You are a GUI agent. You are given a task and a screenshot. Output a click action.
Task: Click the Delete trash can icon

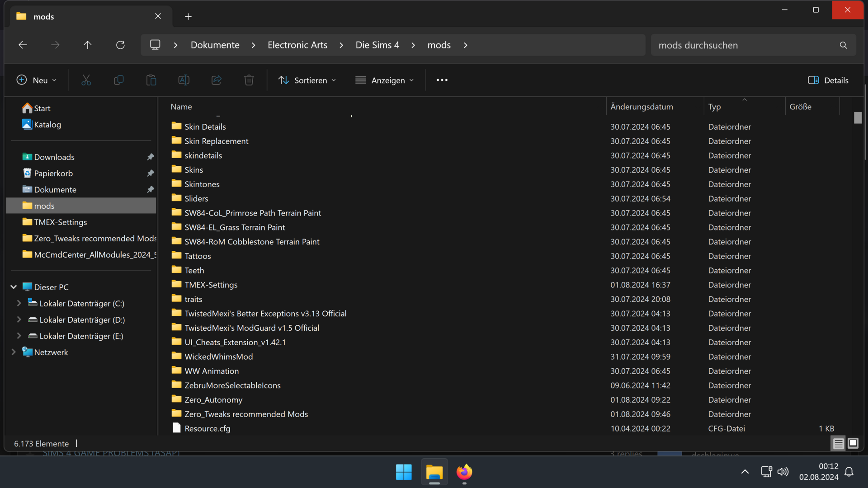[249, 80]
